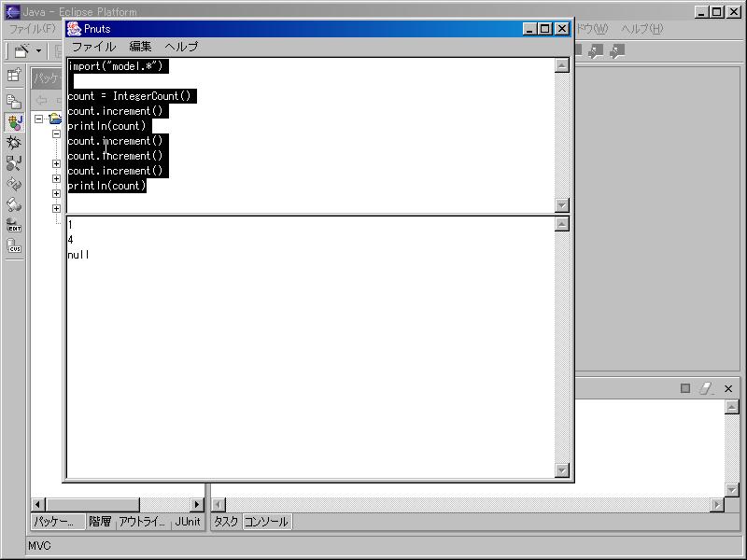Open the Pnuts ヘルプ menu
The width and height of the screenshot is (747, 560).
pos(181,47)
